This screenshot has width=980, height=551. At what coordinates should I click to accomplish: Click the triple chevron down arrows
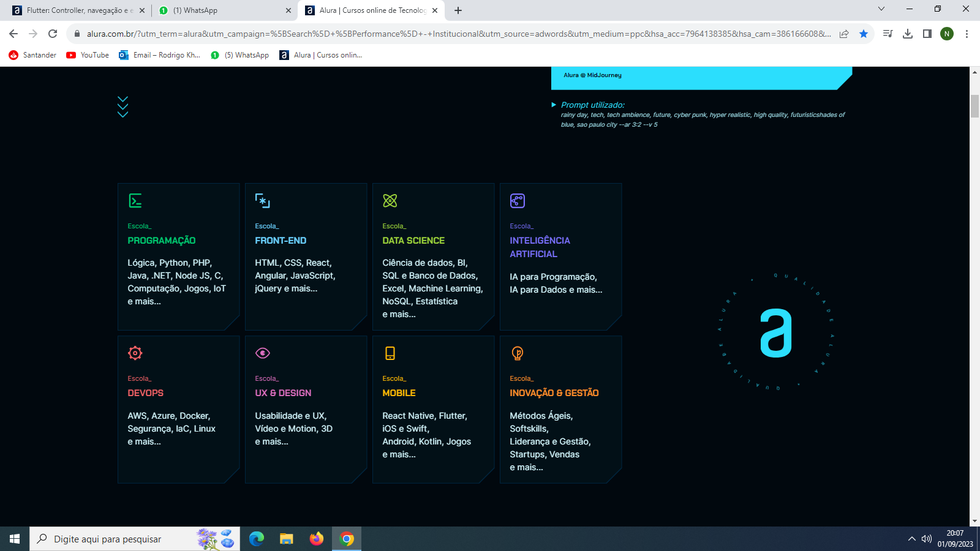123,107
